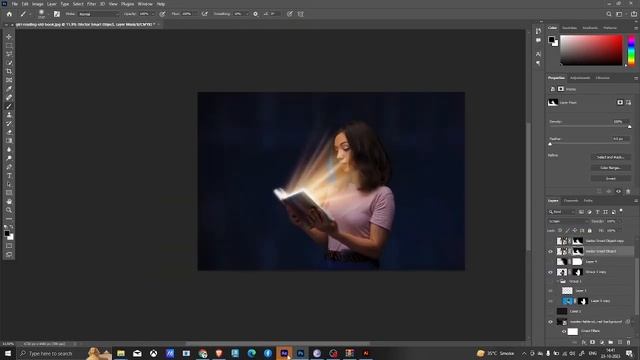Delete layer trash icon

[629, 342]
